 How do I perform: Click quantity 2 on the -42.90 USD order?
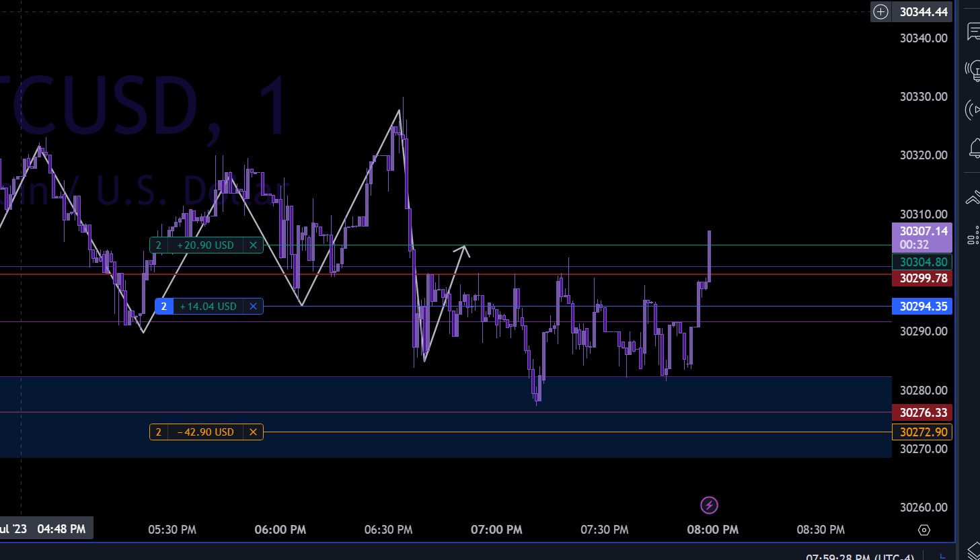[159, 432]
